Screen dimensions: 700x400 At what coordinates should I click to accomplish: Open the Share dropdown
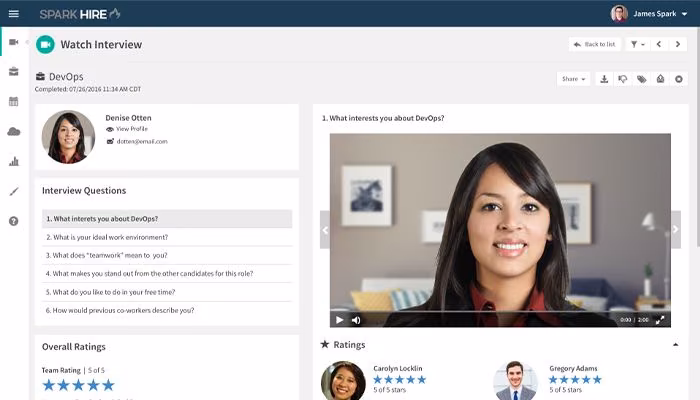tap(573, 79)
